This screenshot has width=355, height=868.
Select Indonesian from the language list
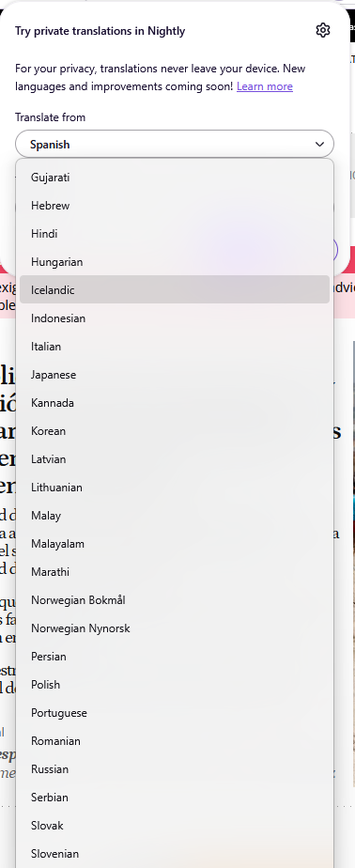click(x=175, y=318)
